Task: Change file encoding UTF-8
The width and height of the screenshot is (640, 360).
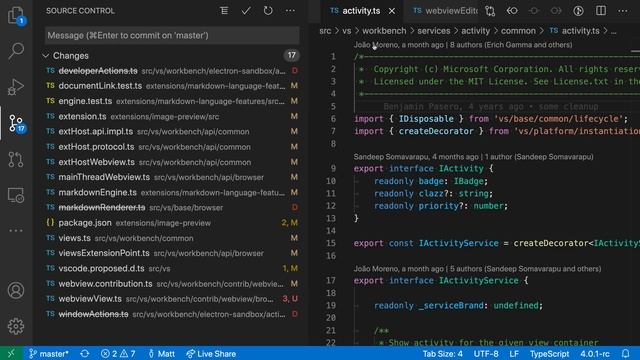Action: tap(486, 353)
